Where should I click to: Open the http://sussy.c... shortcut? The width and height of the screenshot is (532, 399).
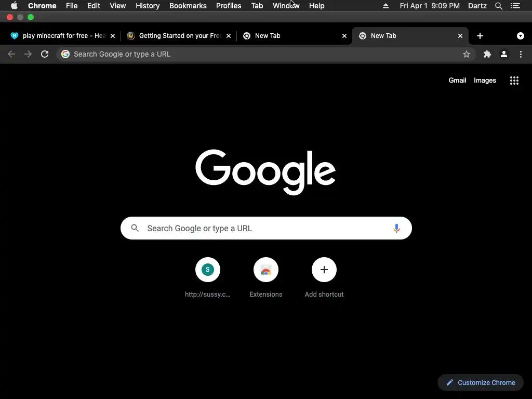(208, 277)
